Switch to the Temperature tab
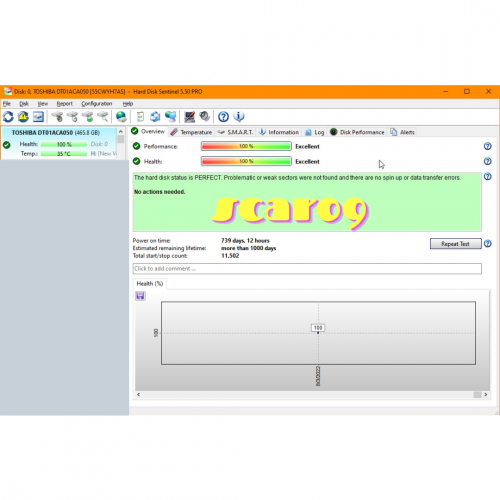 click(x=191, y=132)
